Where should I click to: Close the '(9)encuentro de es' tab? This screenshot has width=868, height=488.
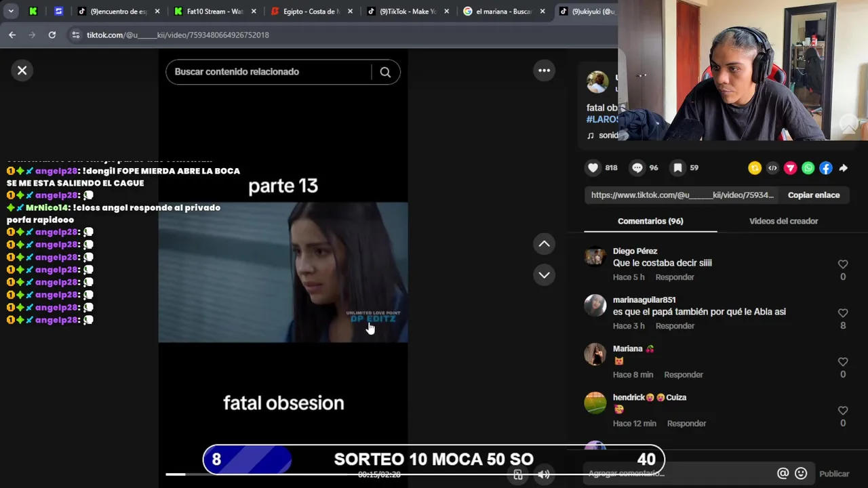(x=157, y=12)
